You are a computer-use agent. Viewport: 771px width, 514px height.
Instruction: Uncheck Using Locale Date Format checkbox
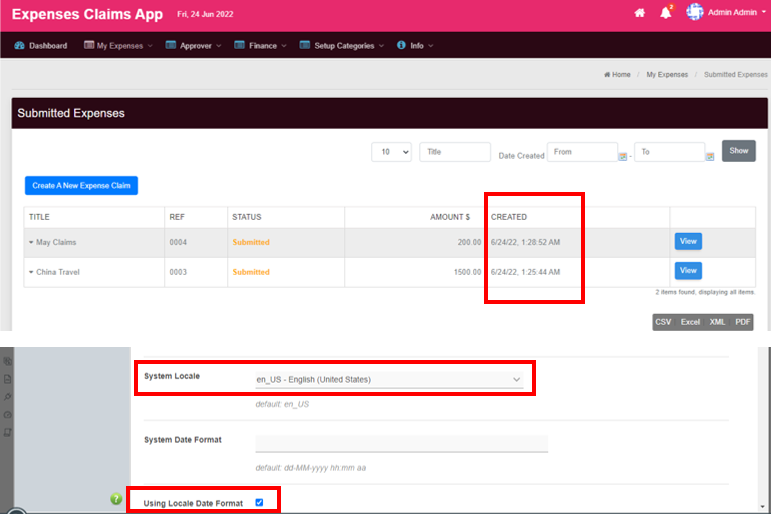(x=259, y=502)
